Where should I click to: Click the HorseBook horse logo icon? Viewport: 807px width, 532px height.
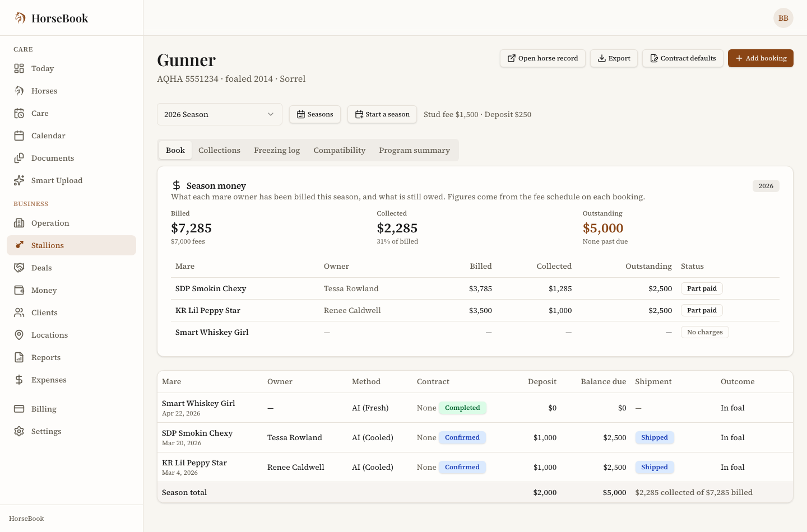pos(20,18)
